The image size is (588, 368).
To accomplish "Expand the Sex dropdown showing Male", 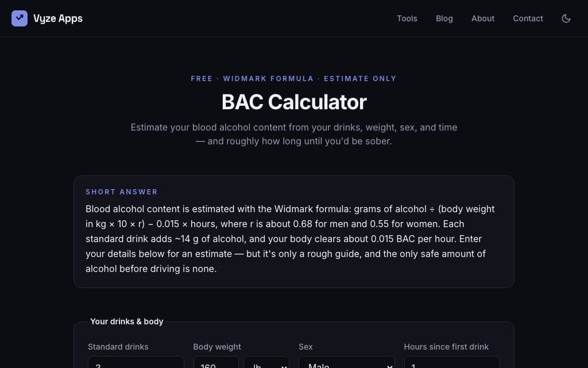I will (346, 363).
